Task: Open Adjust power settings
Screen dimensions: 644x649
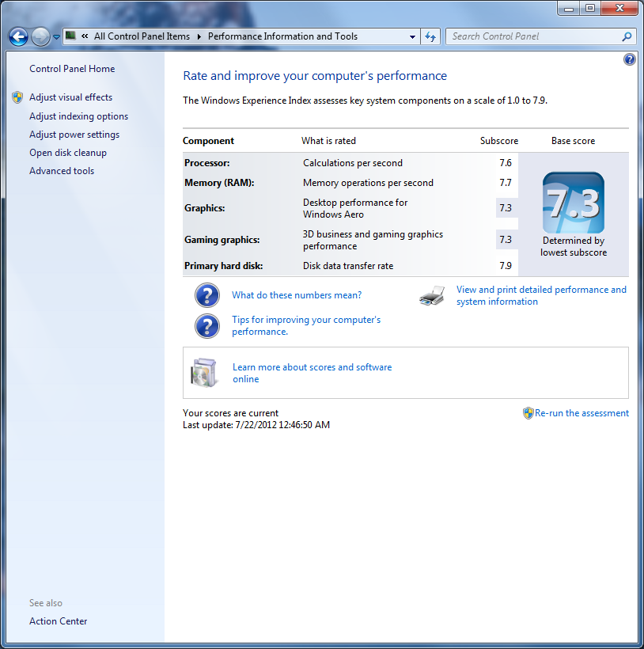Action: pos(74,135)
